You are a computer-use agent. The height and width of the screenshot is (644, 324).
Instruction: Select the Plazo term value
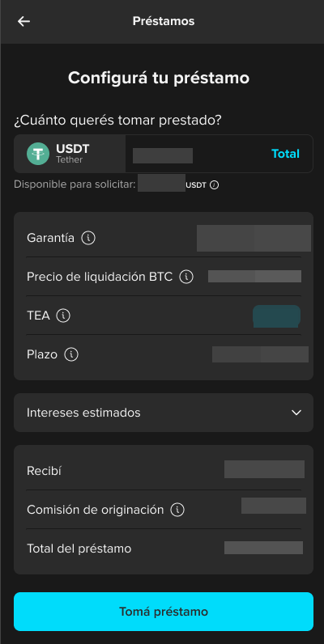click(x=260, y=354)
